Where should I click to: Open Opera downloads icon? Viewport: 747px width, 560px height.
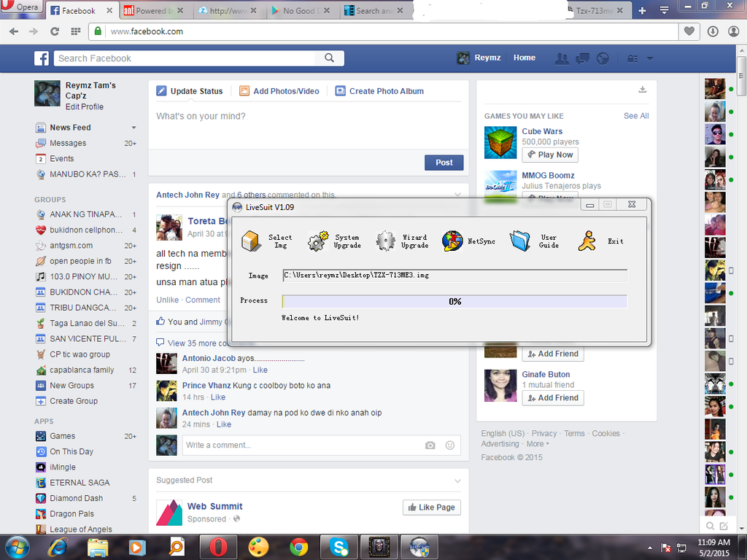(713, 31)
